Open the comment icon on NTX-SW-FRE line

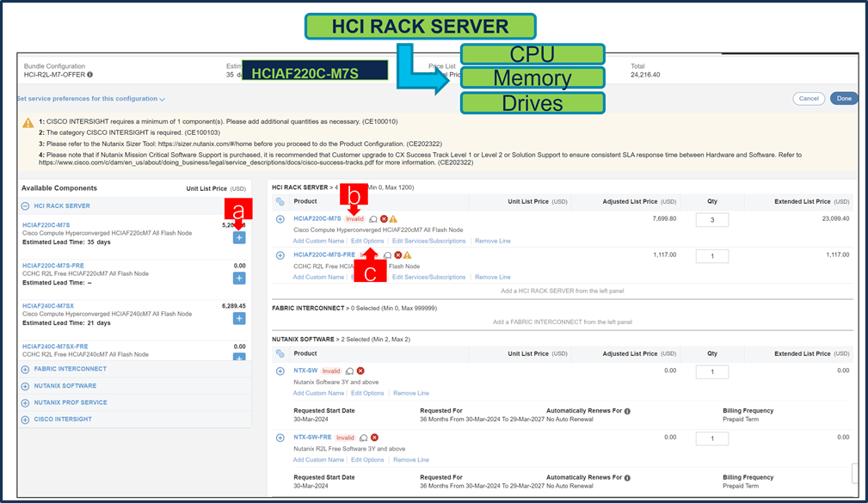[x=364, y=438]
